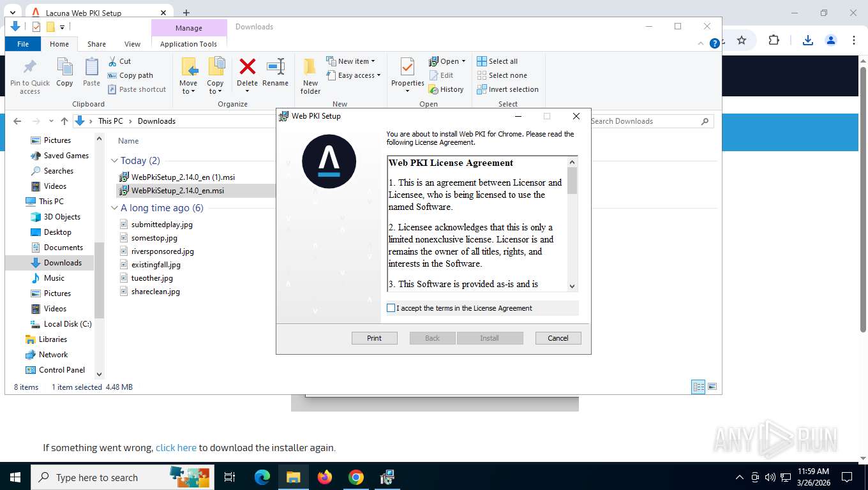868x490 pixels.
Task: Open the Application Tools tab
Action: (188, 44)
